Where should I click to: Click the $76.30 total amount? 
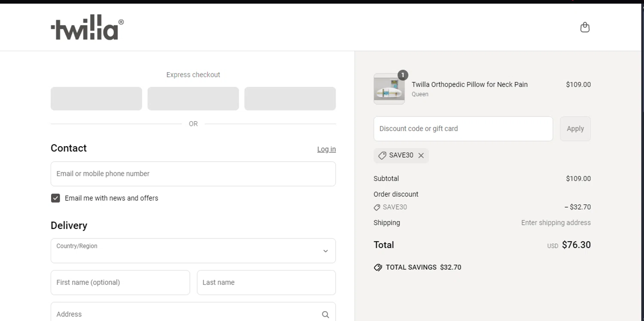click(x=576, y=245)
